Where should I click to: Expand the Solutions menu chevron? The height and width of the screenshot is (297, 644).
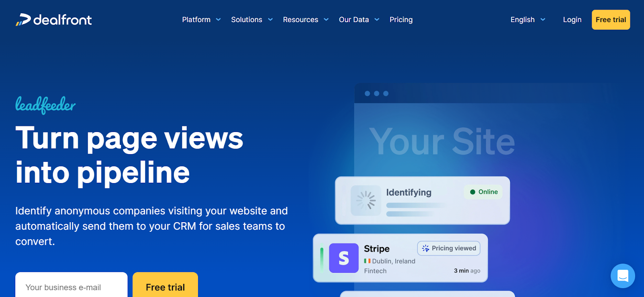tap(270, 20)
